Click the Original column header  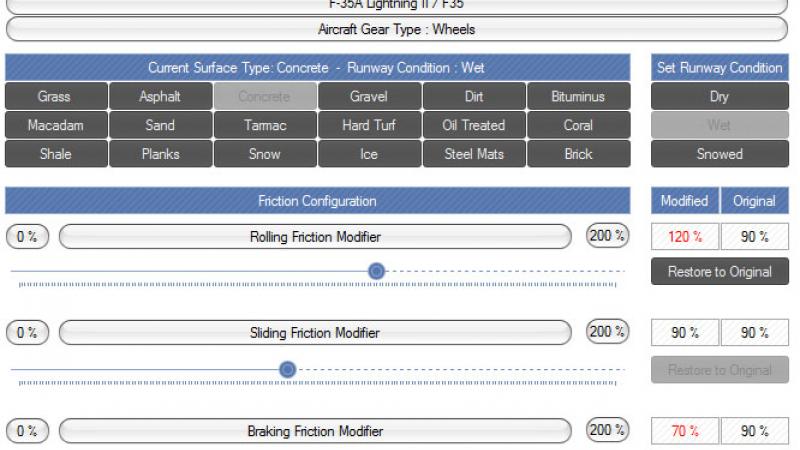point(755,201)
